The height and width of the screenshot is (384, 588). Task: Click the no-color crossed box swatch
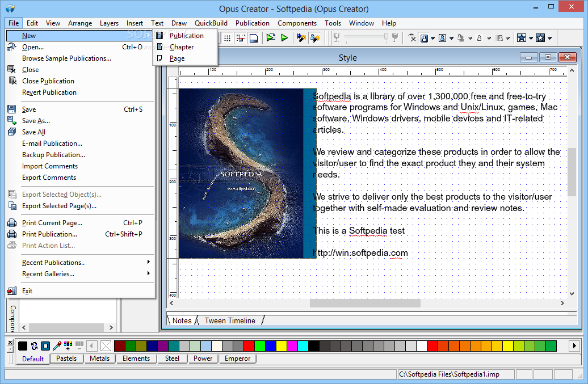point(106,346)
